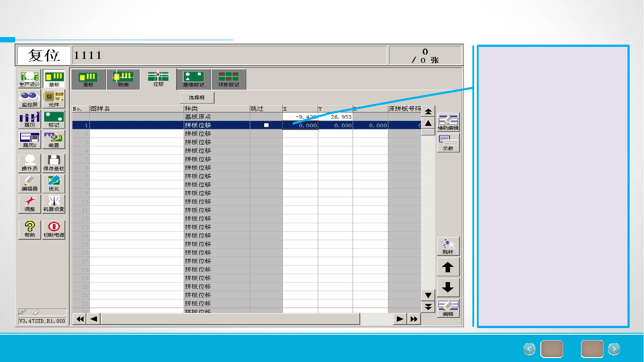
Task: Click the R cell 0.000 in row 1
Action: [370, 125]
